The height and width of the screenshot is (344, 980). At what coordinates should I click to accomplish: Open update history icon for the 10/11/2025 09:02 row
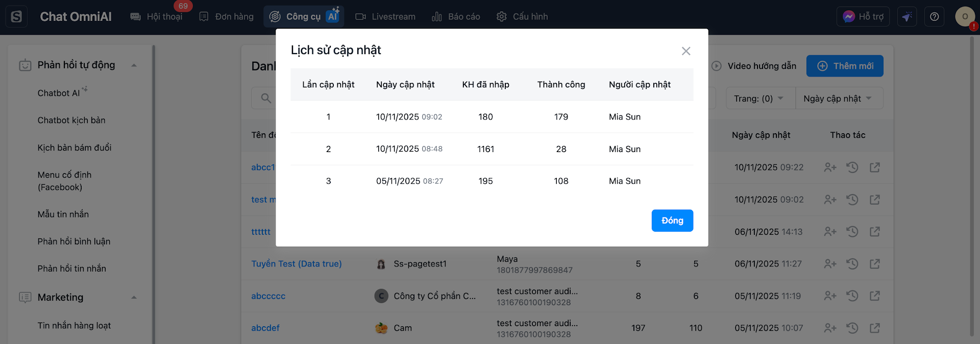click(852, 200)
